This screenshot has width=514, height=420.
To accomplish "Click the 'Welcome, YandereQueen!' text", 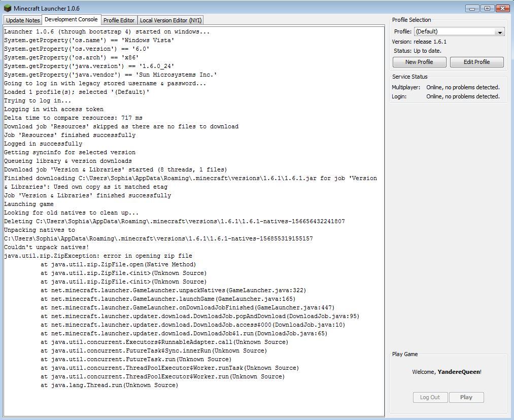I will coord(447,372).
